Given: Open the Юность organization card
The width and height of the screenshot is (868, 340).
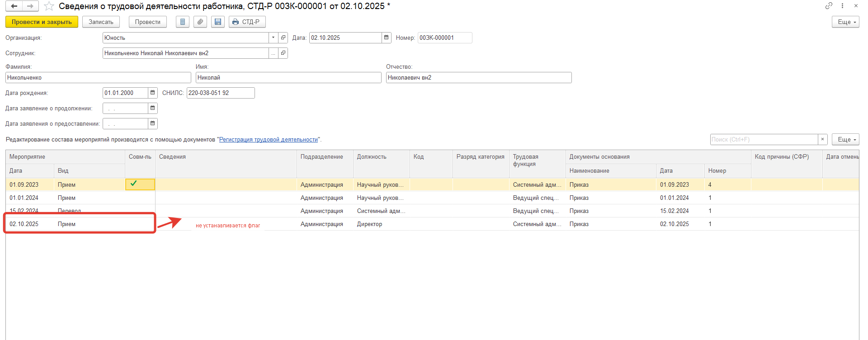Looking at the screenshot, I should (283, 38).
